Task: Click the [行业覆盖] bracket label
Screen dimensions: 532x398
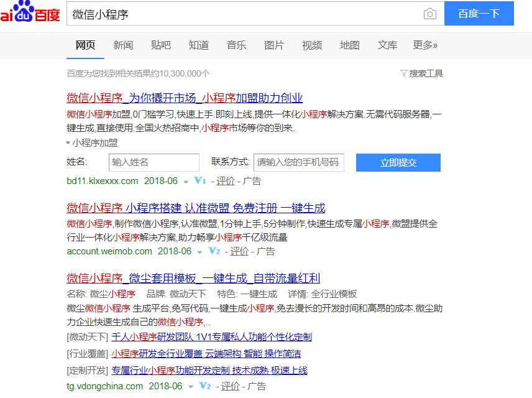Action: click(87, 353)
